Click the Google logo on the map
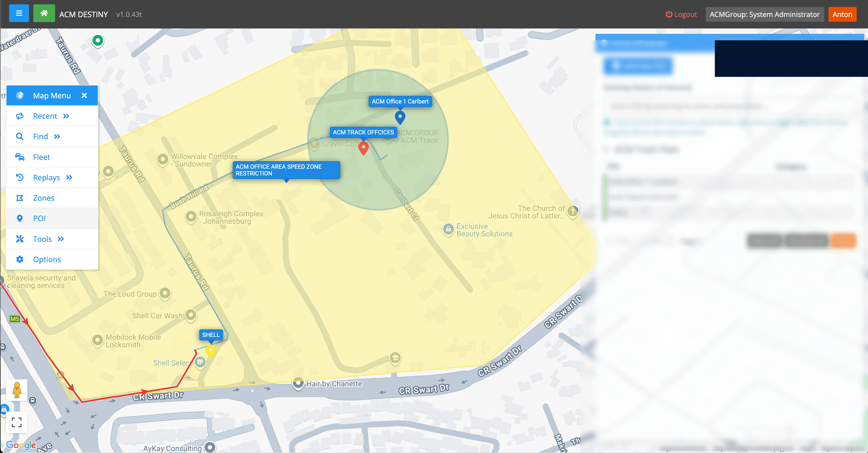Viewport: 868px width, 453px height. pos(21,445)
